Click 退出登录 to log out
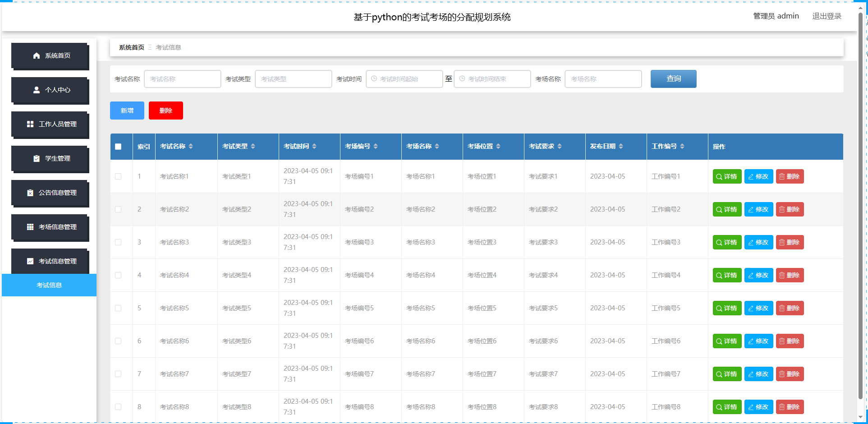This screenshot has width=868, height=424. [x=827, y=16]
